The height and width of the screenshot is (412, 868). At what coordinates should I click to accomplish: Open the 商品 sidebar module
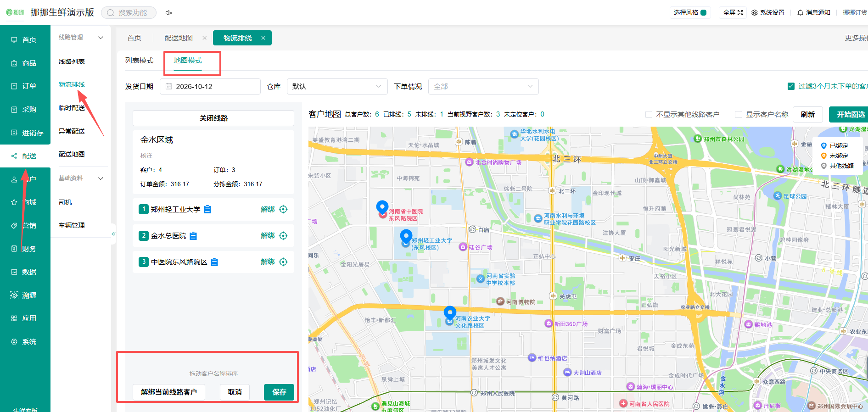25,63
